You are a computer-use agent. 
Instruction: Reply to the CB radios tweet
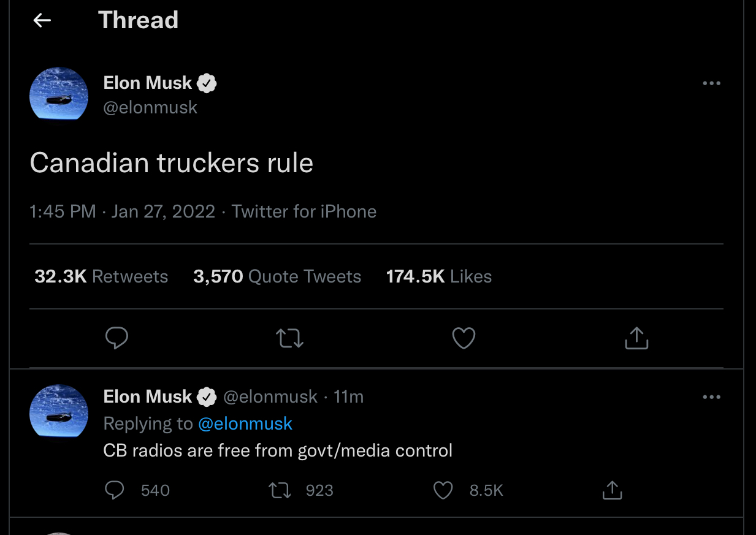[115, 490]
